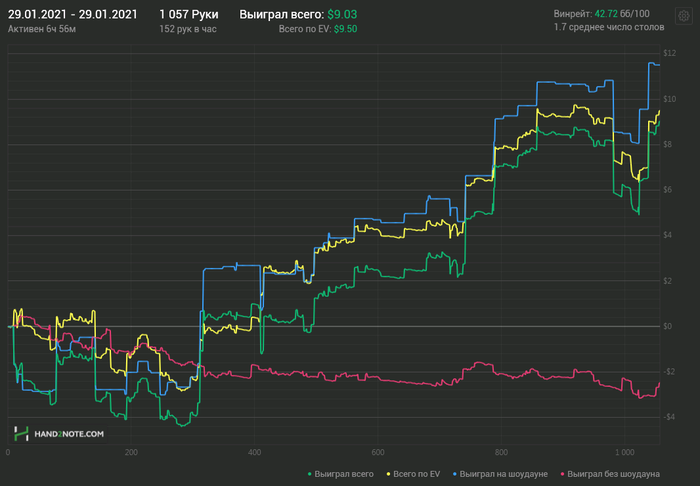Toggle the 'Выиграл всего' green legend entry
700x486 pixels.
tap(341, 474)
